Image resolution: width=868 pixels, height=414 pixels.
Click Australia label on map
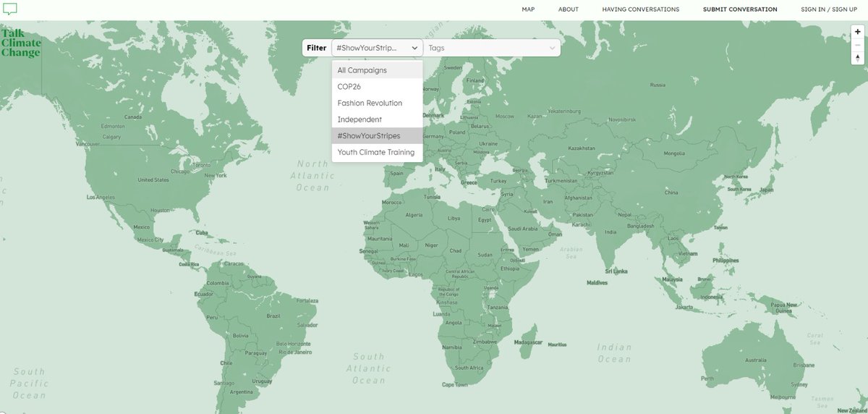(x=756, y=360)
